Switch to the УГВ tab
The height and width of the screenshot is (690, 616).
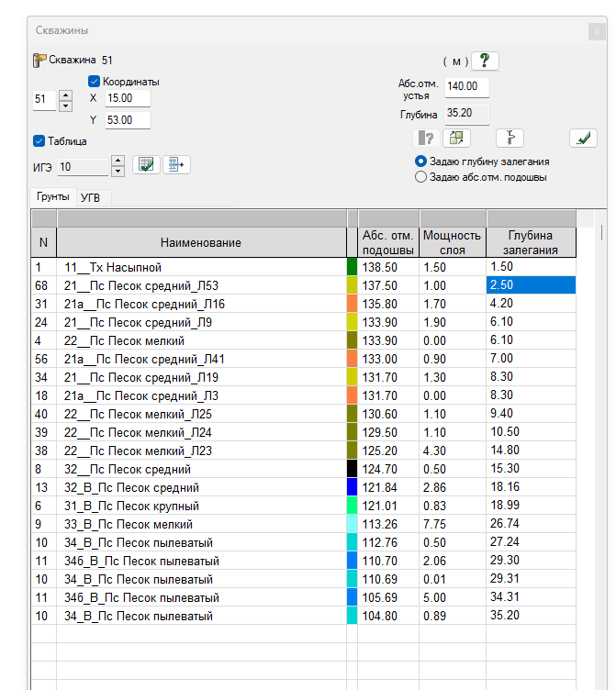click(x=91, y=197)
